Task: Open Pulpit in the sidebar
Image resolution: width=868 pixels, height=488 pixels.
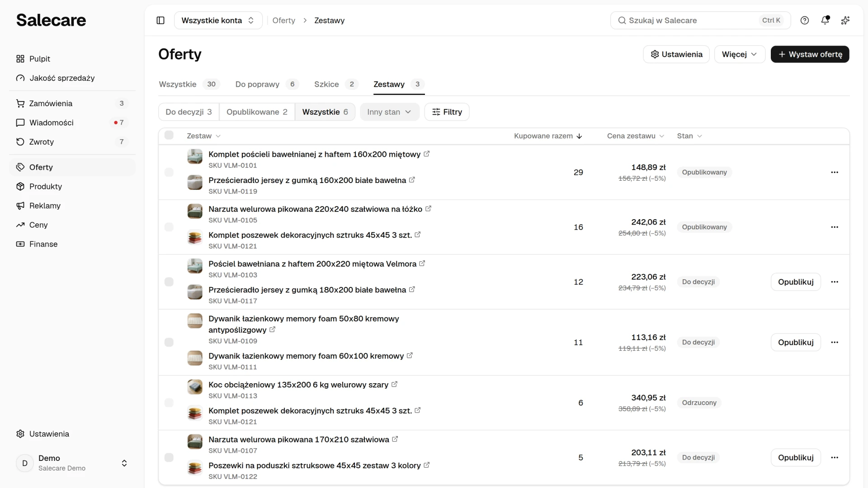Action: tap(72, 59)
